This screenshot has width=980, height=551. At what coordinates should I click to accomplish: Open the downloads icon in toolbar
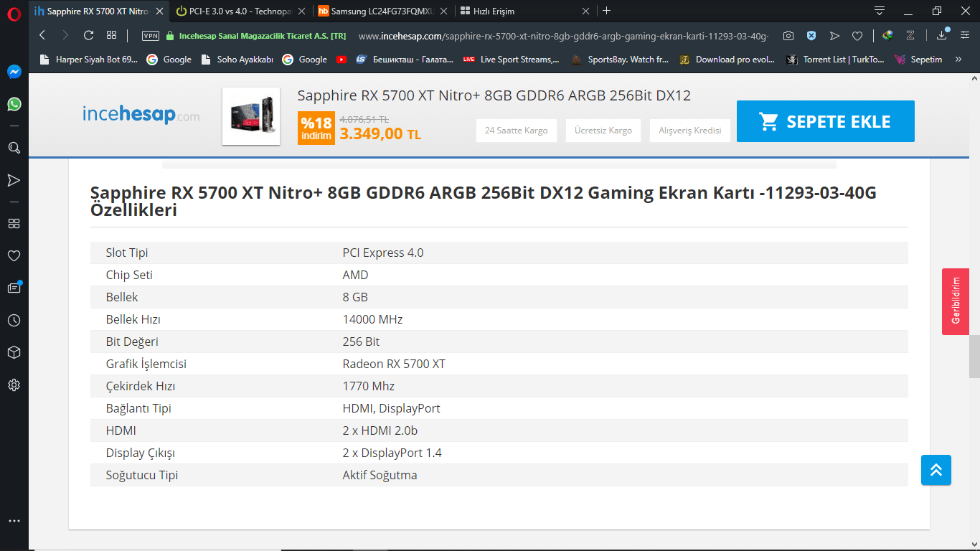pos(942,35)
